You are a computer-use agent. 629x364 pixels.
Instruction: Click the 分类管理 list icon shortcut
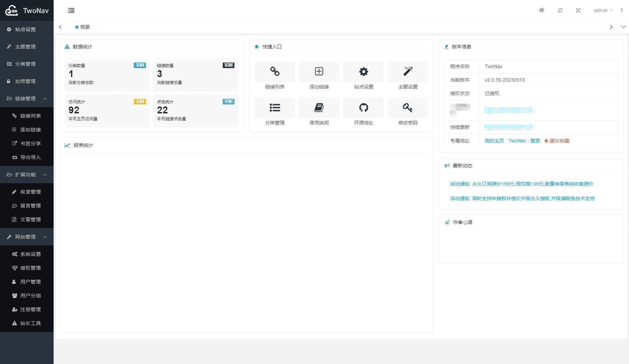[x=275, y=108]
